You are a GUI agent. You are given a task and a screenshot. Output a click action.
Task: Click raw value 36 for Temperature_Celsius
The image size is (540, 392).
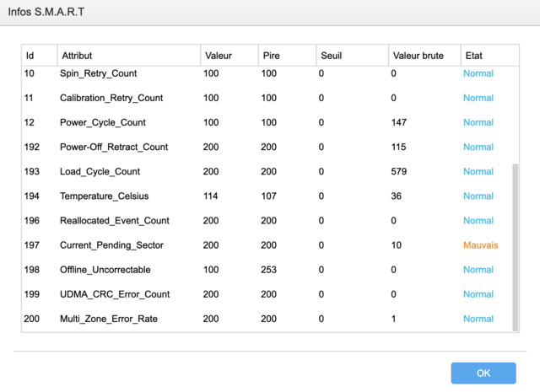tap(396, 196)
